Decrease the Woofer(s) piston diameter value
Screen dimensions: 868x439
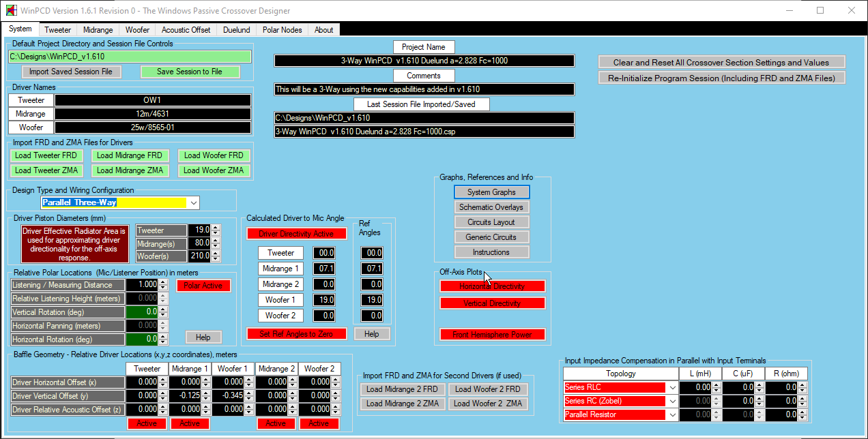click(216, 260)
